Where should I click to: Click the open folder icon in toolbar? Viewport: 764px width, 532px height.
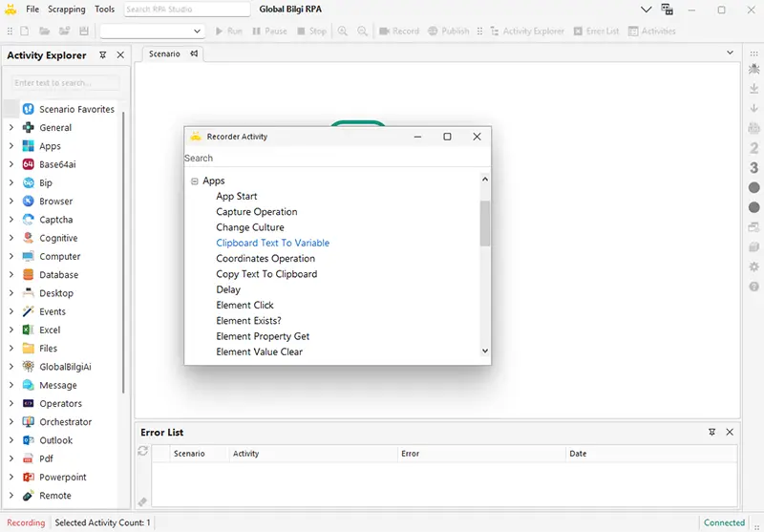pos(44,32)
